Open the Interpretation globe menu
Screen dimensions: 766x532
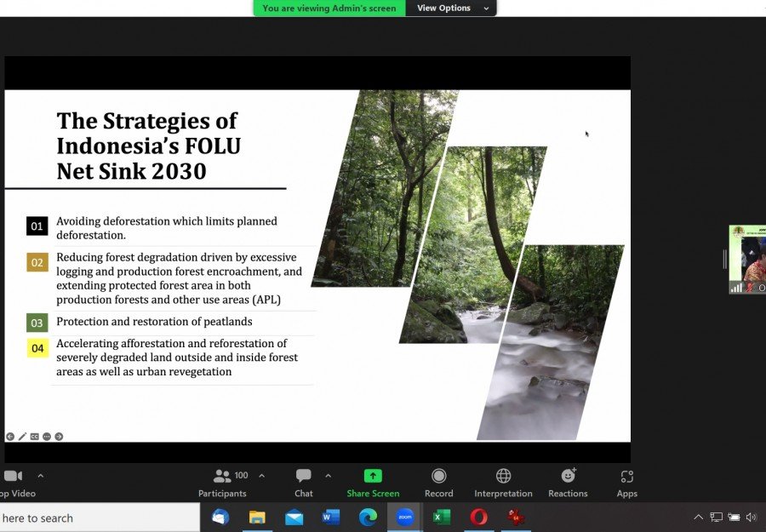point(503,477)
